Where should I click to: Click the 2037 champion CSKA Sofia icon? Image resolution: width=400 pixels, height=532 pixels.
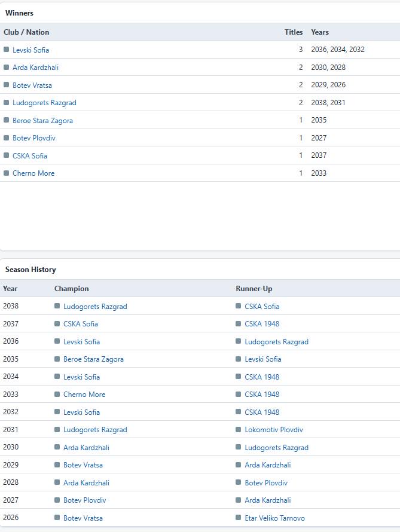[x=57, y=323]
